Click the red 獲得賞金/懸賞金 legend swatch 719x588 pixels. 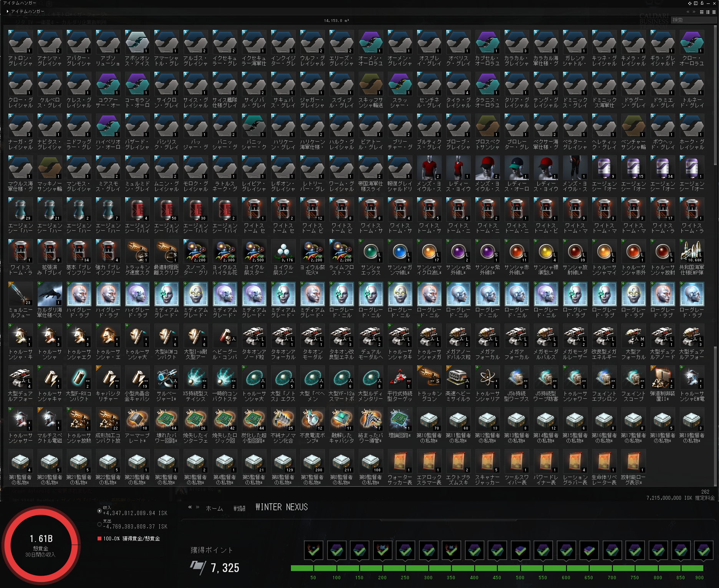(99, 538)
